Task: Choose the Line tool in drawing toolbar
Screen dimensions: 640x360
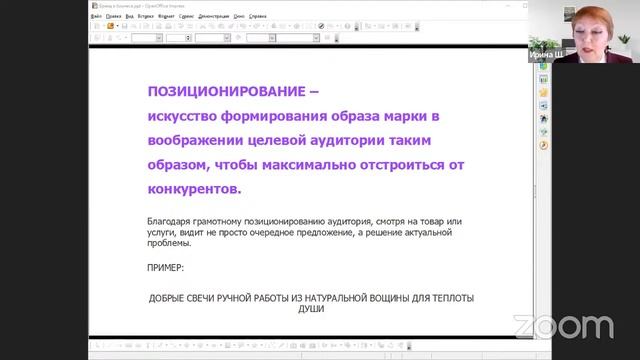Action: point(108,346)
